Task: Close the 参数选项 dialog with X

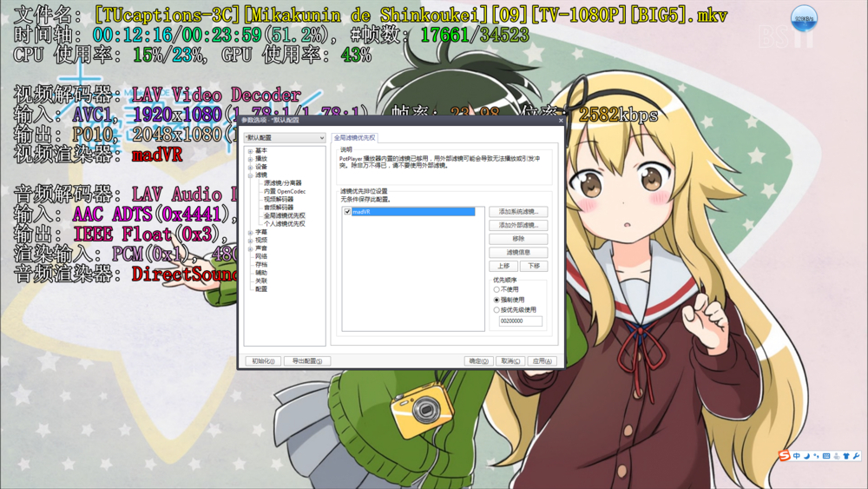Action: 560,120
